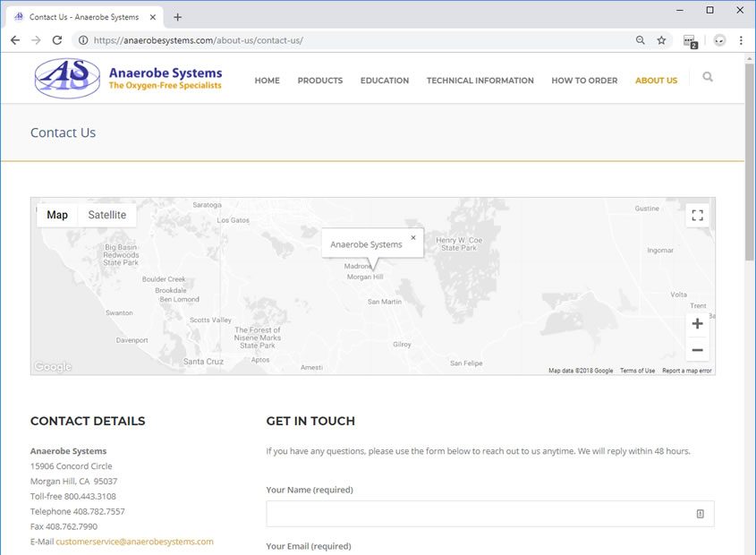This screenshot has height=555, width=756.
Task: Close the Anaerobe Systems map popup
Action: tap(413, 238)
